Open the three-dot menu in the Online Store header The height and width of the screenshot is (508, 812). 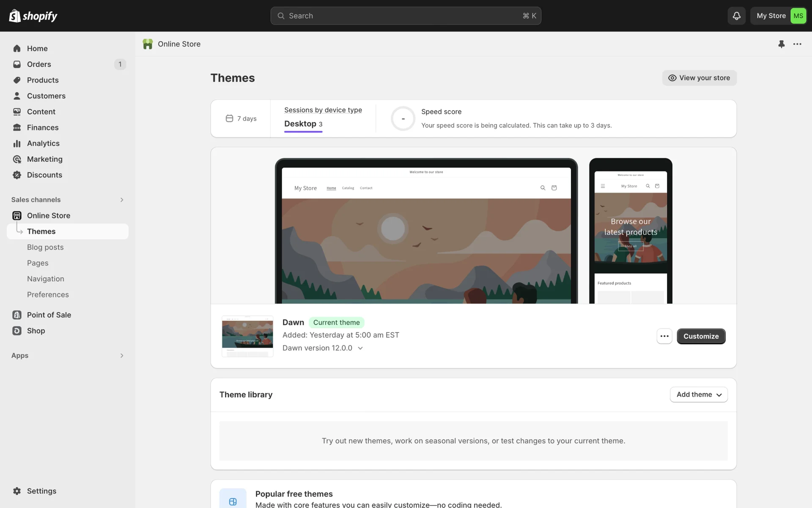(x=797, y=44)
